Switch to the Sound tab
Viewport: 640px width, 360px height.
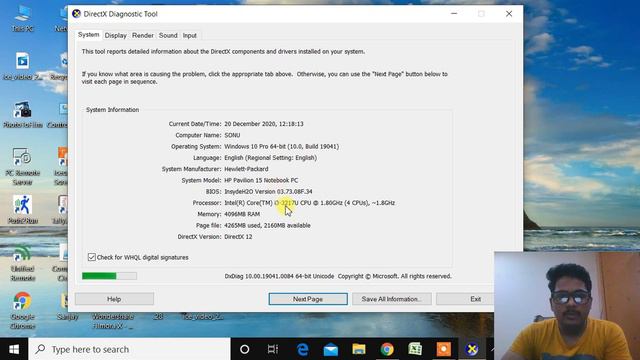pos(168,36)
